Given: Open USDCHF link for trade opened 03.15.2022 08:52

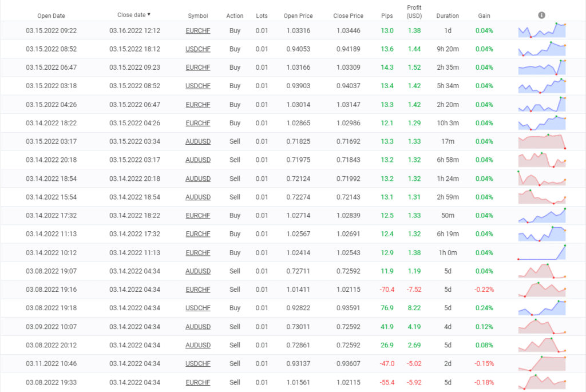Looking at the screenshot, I should pyautogui.click(x=198, y=49).
